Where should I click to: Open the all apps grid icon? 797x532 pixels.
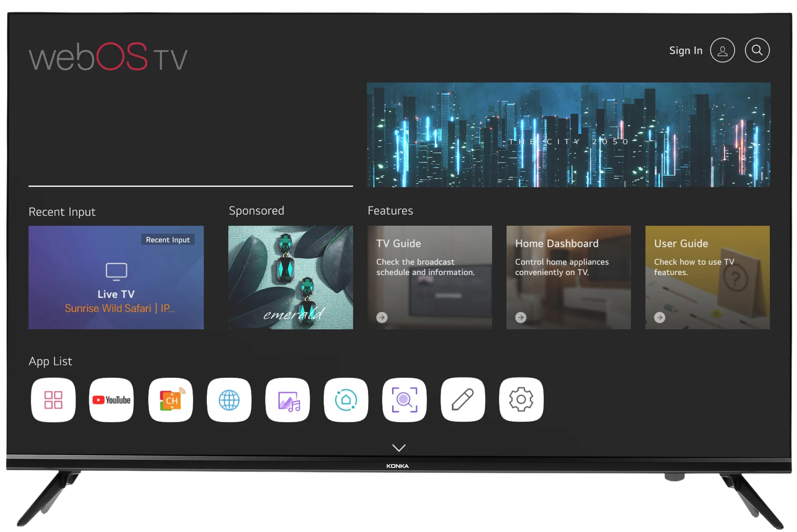[53, 400]
